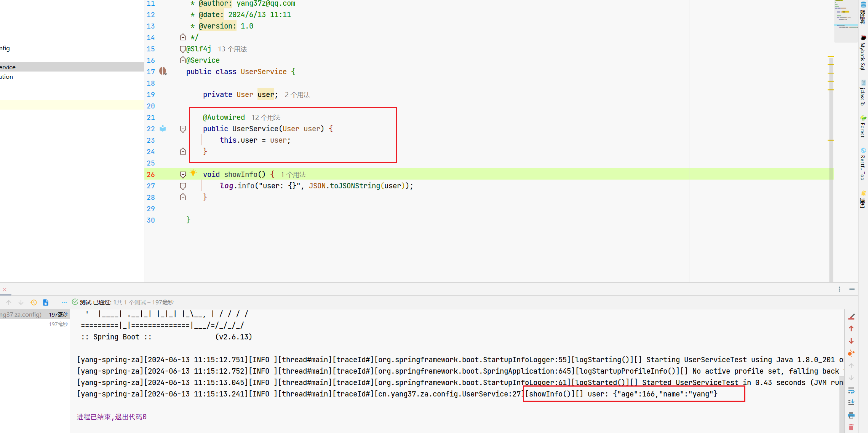This screenshot has height=433, width=868.
Task: Click the code minimap preview at top right
Action: pos(846,21)
